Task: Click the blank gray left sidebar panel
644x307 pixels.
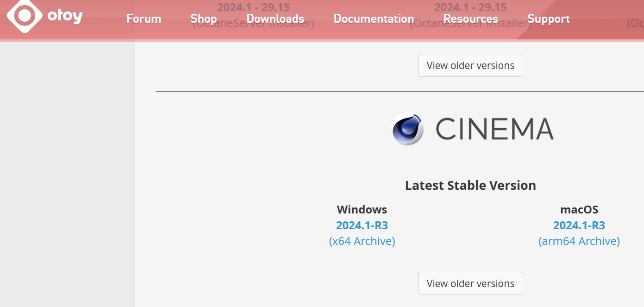Action: click(67, 175)
